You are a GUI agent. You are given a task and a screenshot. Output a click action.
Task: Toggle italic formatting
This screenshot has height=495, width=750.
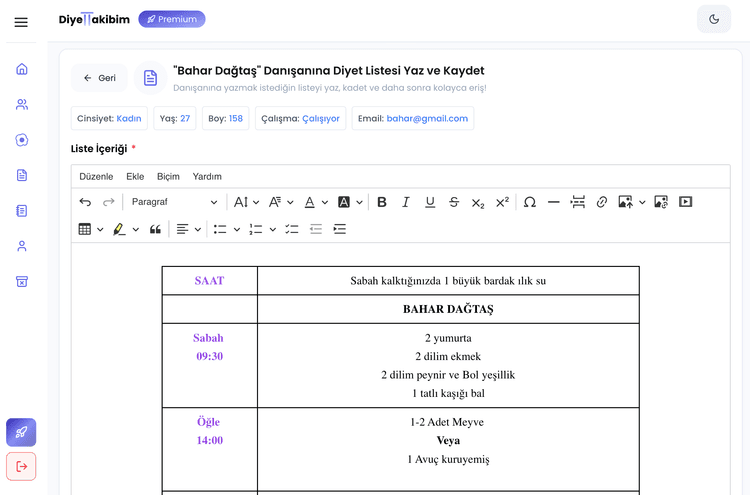tap(406, 202)
